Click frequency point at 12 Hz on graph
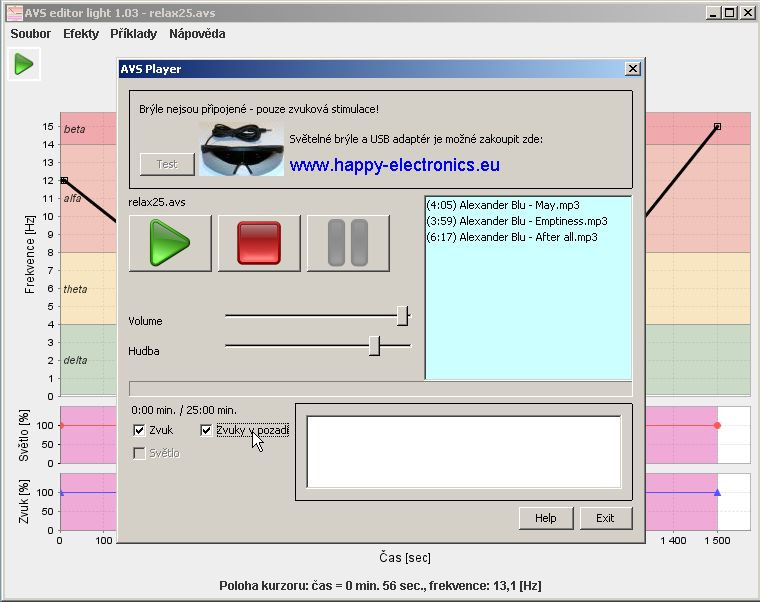The height and width of the screenshot is (602, 760). [64, 180]
